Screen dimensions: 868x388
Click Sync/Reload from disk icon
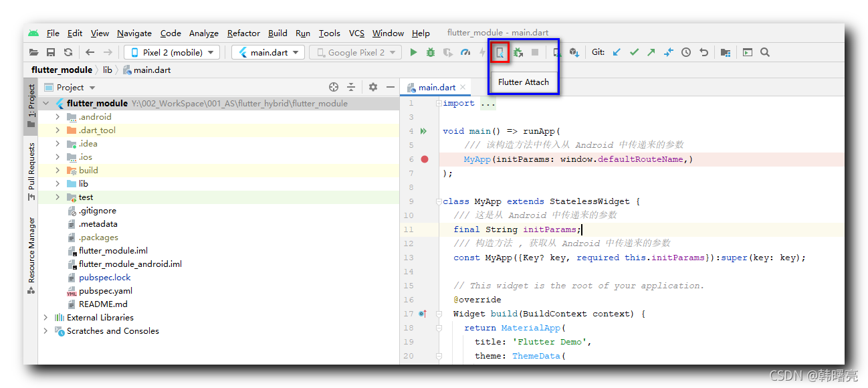click(x=68, y=52)
